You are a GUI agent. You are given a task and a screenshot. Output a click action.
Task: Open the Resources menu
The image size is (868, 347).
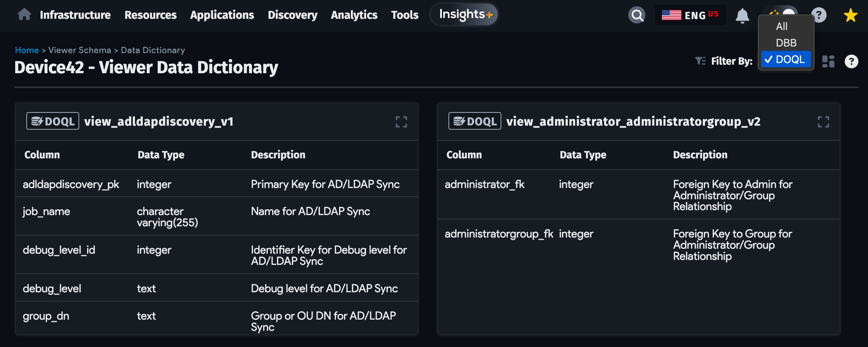(x=150, y=15)
